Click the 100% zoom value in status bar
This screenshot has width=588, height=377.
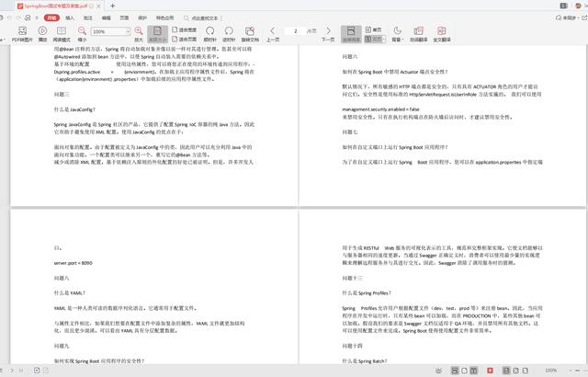[x=550, y=371]
